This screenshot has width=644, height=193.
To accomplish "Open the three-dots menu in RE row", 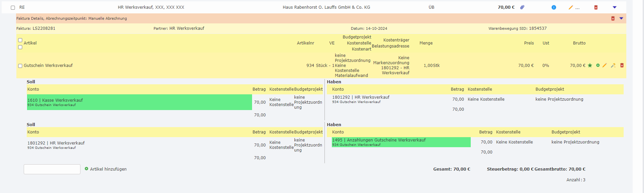I will pos(578,8).
